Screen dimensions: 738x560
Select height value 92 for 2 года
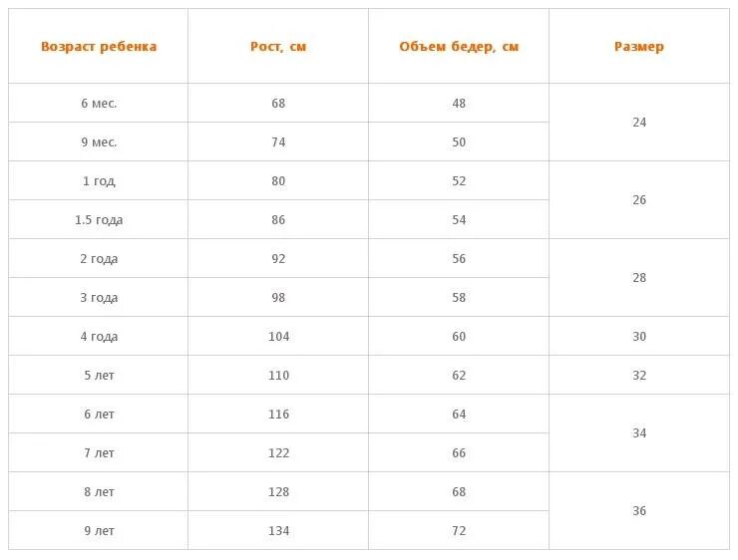tap(278, 259)
